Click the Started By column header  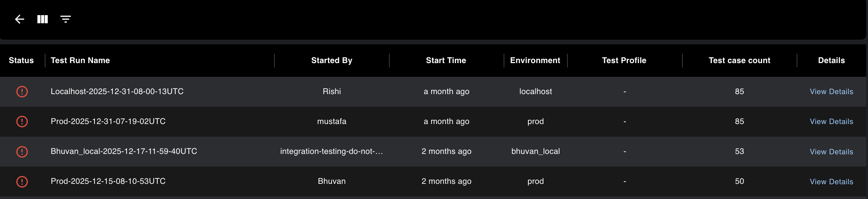tap(332, 61)
